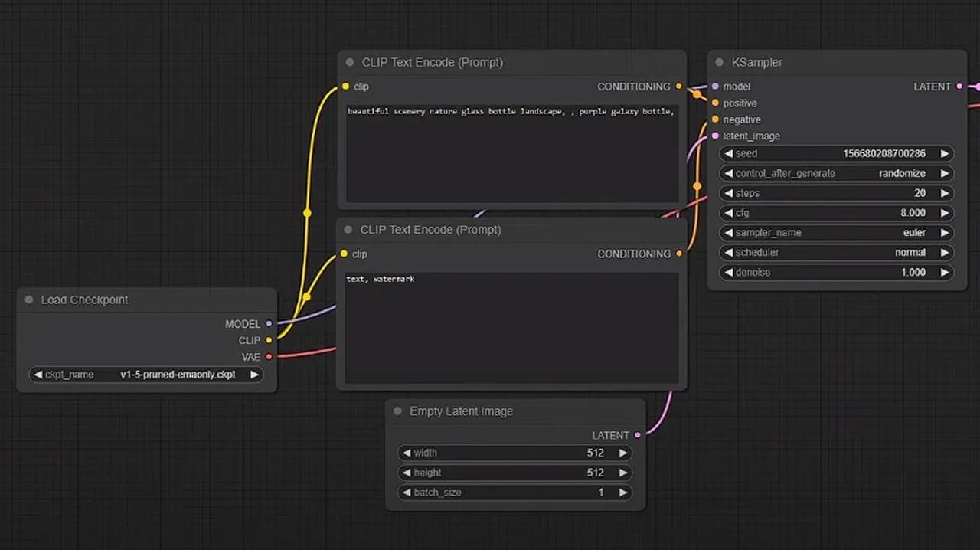The width and height of the screenshot is (980, 550).
Task: Click the CLIP output socket on Load Checkpoint
Action: click(269, 340)
